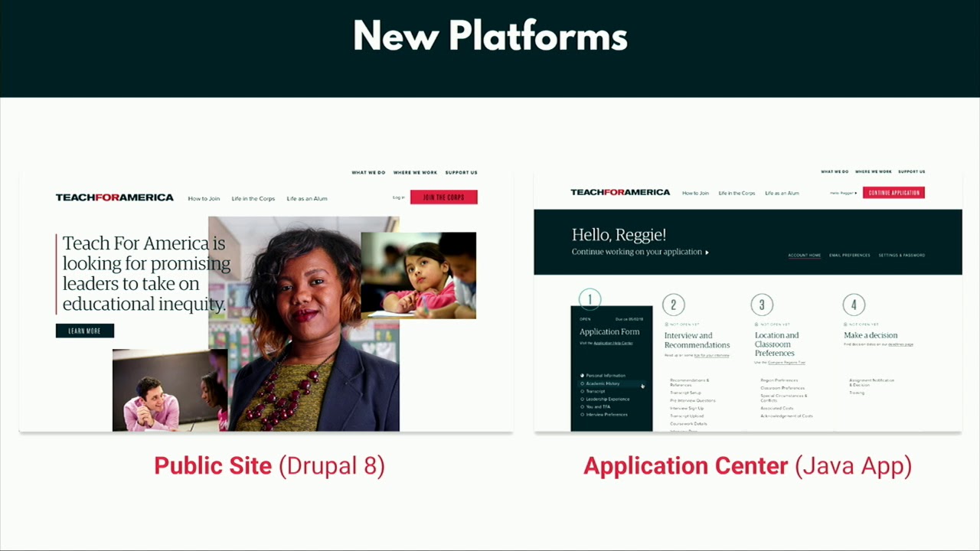Viewport: 980px width, 551px height.
Task: Click the Acknowledgement of Costs item
Action: [786, 416]
